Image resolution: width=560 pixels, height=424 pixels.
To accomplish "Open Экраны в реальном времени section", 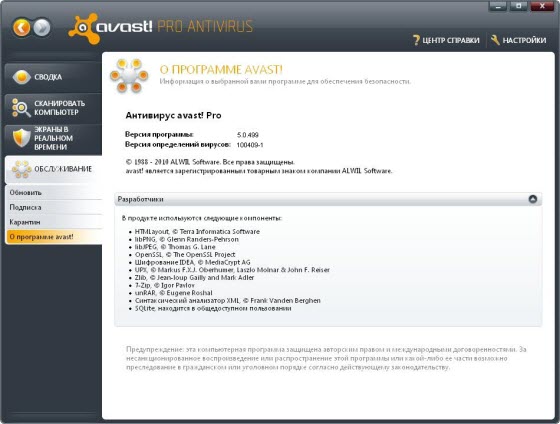I will pyautogui.click(x=54, y=138).
